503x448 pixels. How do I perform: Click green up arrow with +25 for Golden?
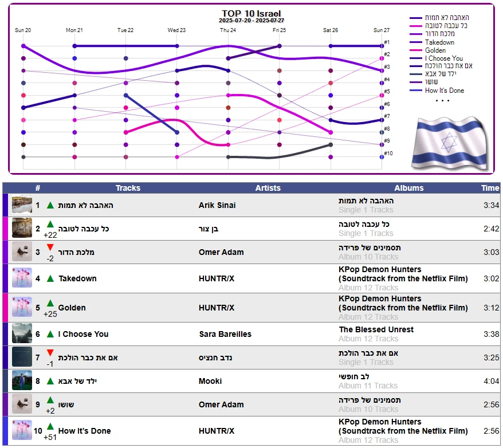tap(50, 303)
